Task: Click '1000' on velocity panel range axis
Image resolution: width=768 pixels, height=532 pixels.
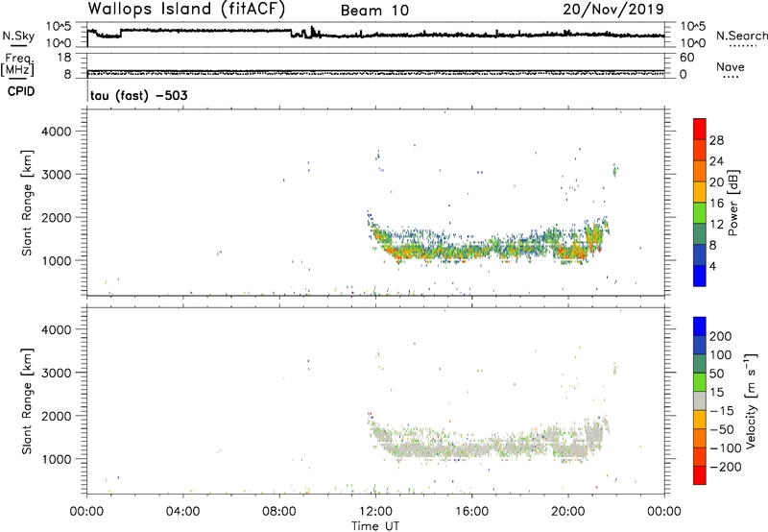Action: 57,459
